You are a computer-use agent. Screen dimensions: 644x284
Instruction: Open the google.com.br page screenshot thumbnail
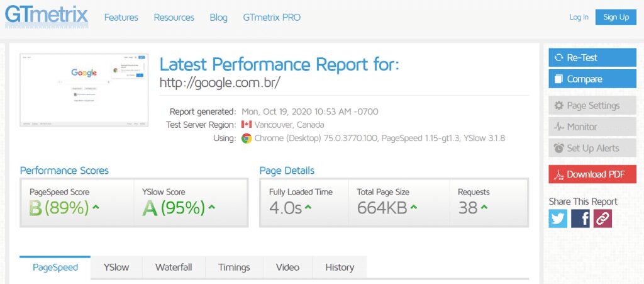[84, 91]
